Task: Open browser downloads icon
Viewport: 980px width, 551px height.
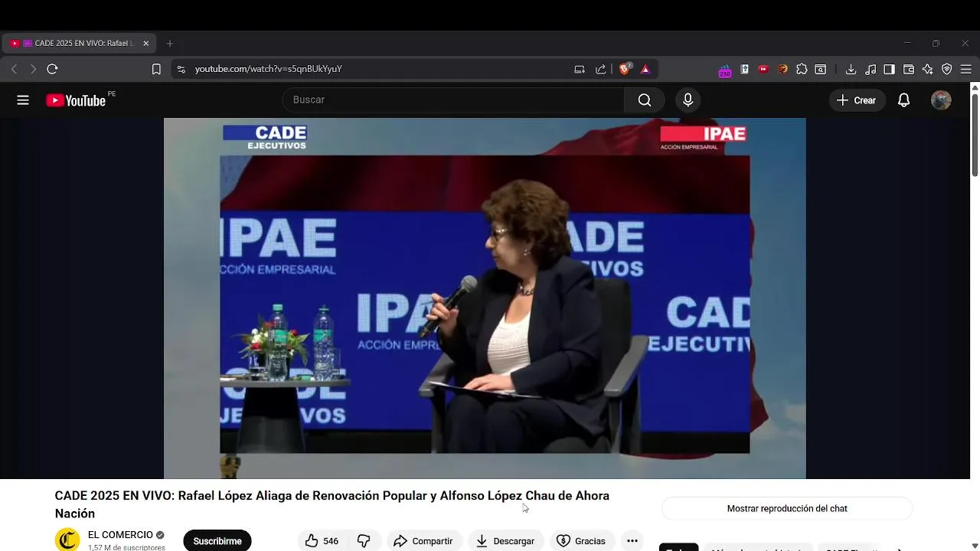Action: pyautogui.click(x=851, y=69)
